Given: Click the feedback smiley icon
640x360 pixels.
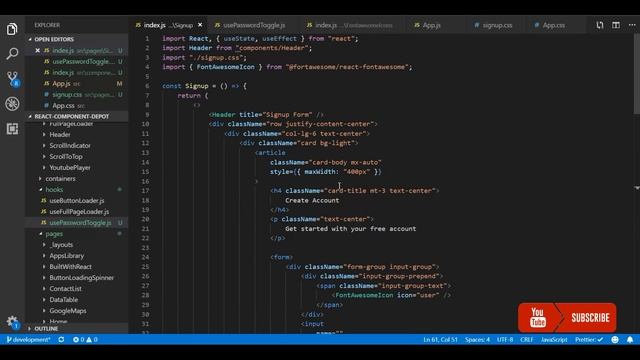Looking at the screenshot, I should pos(615,340).
